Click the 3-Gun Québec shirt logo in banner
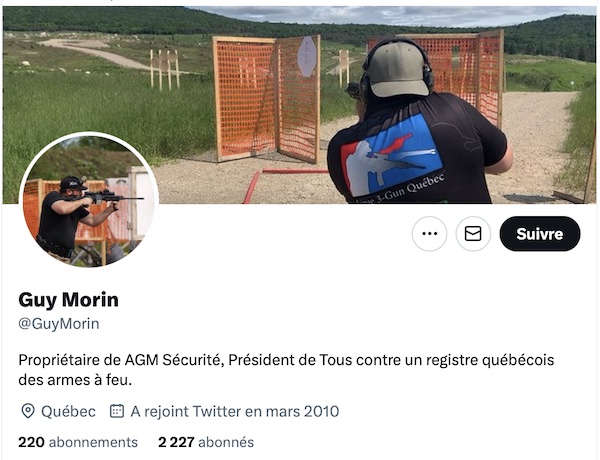This screenshot has width=600, height=460. [391, 155]
